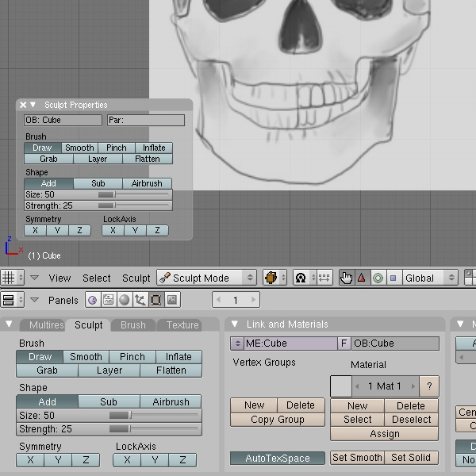Switch to Script context icon
This screenshot has height=476, width=476.
tap(109, 300)
